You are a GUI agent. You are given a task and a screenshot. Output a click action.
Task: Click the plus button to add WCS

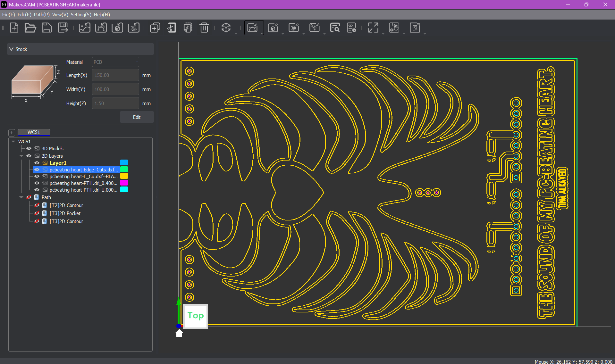pyautogui.click(x=12, y=133)
